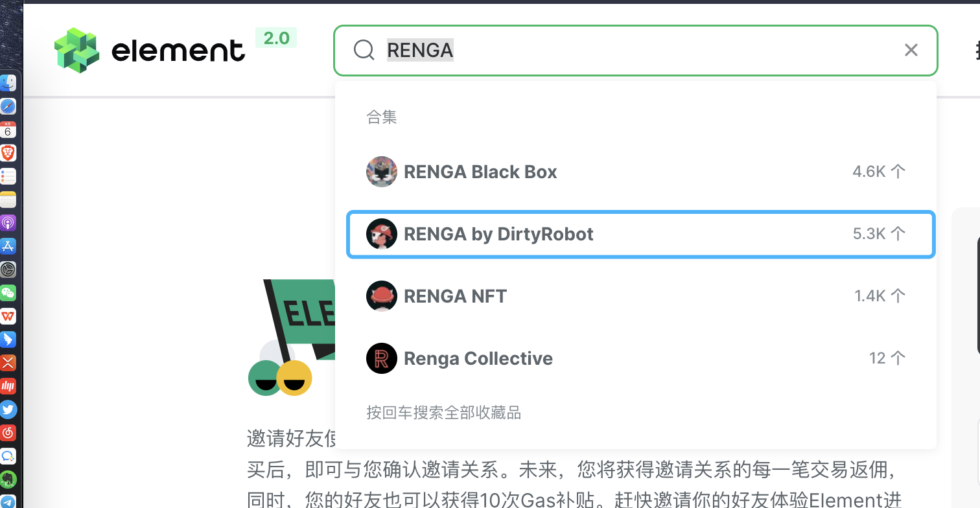
Task: Click the 1.4K item count
Action: pos(880,296)
